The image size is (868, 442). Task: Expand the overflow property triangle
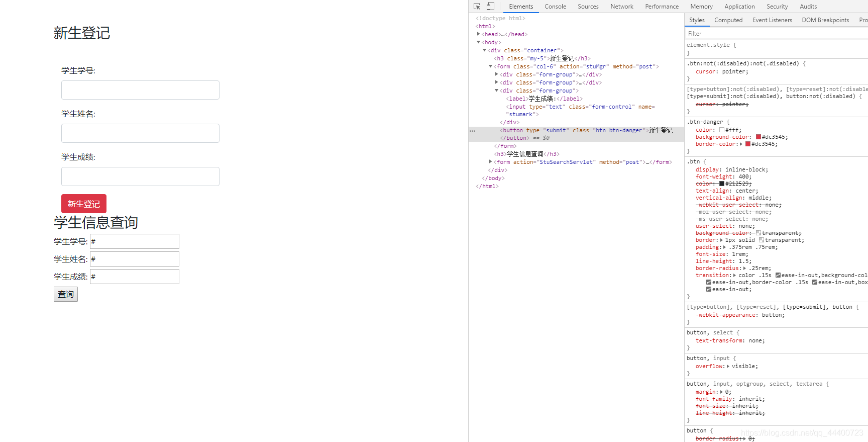(728, 367)
